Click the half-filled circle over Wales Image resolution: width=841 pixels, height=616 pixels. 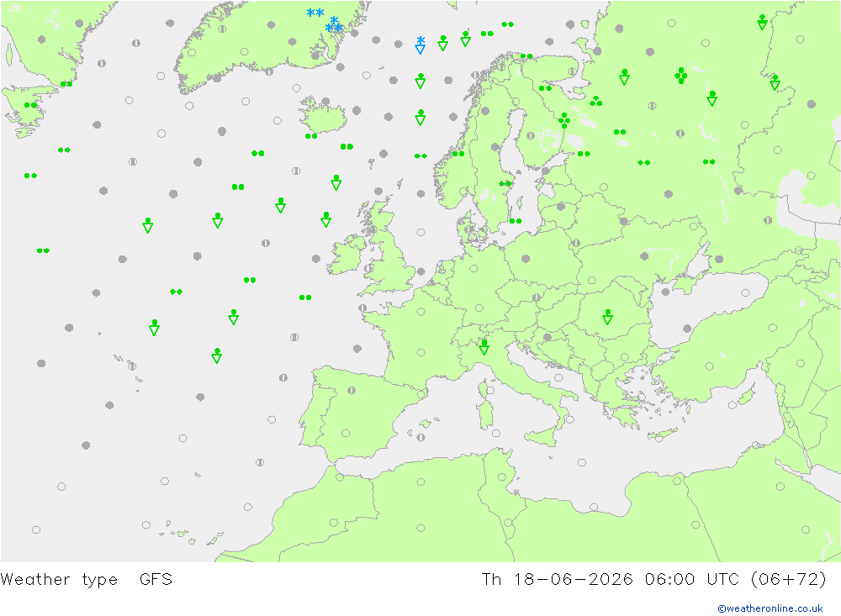coord(368,268)
